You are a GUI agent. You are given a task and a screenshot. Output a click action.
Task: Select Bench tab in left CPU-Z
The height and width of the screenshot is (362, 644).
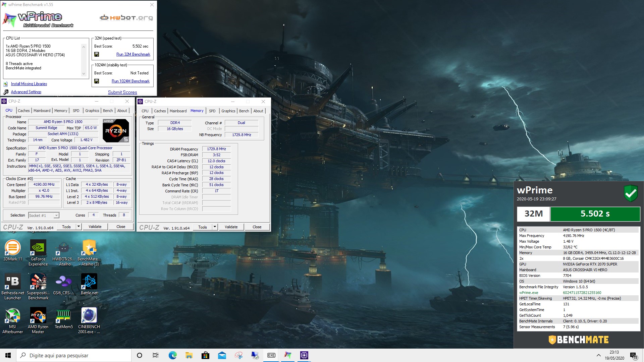[x=108, y=111]
